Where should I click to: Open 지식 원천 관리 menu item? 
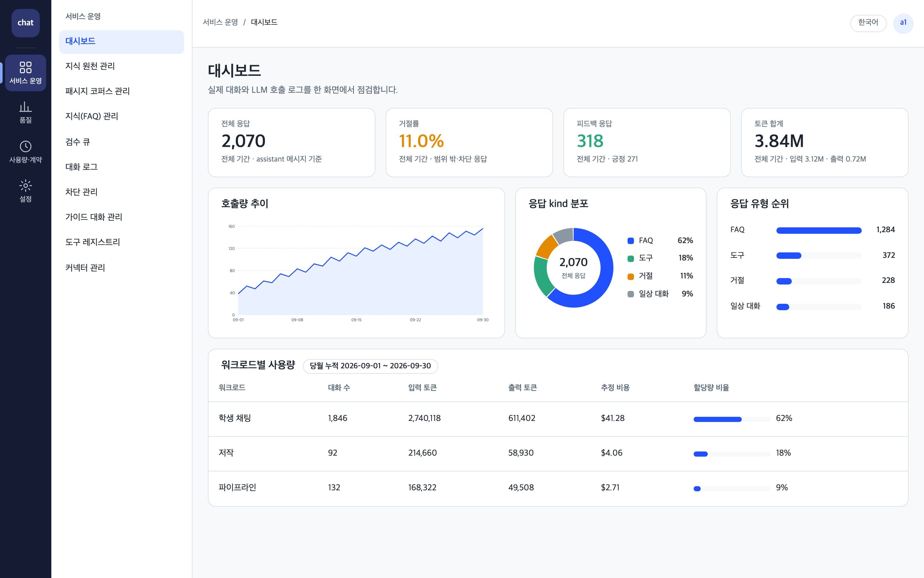click(x=121, y=66)
